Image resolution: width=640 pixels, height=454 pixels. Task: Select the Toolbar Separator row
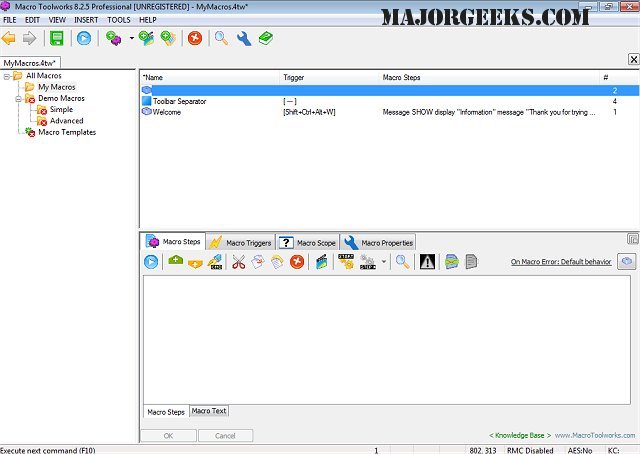[x=390, y=101]
